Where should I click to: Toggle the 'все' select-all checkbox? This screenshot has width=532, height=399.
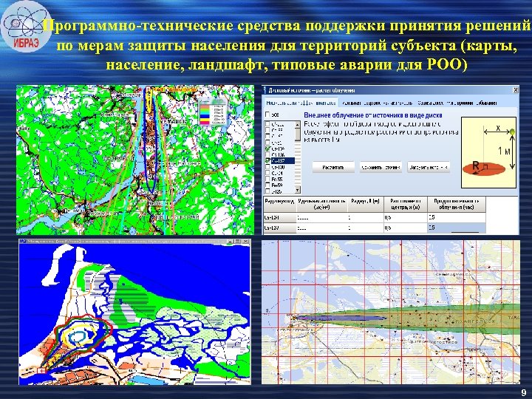coord(267,115)
